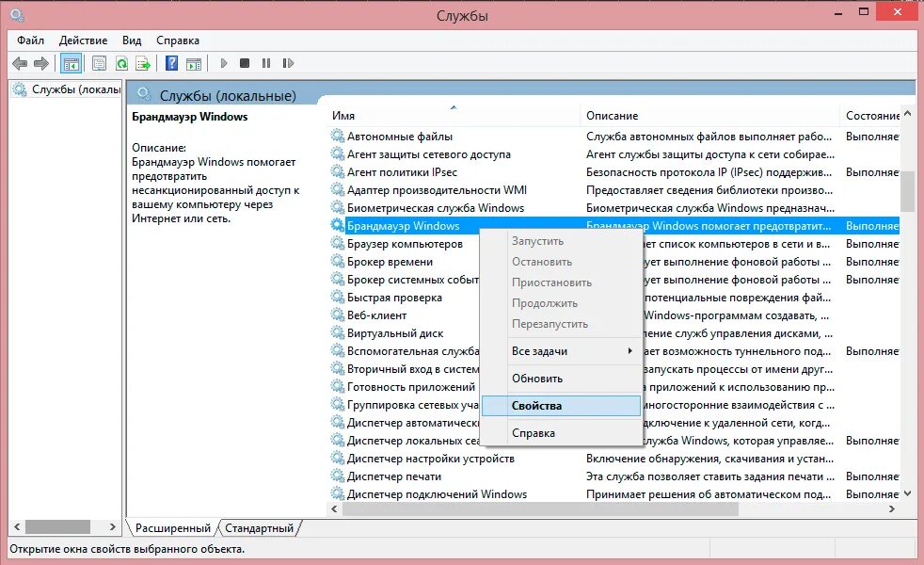Click the Pause service toolbar icon

[266, 63]
